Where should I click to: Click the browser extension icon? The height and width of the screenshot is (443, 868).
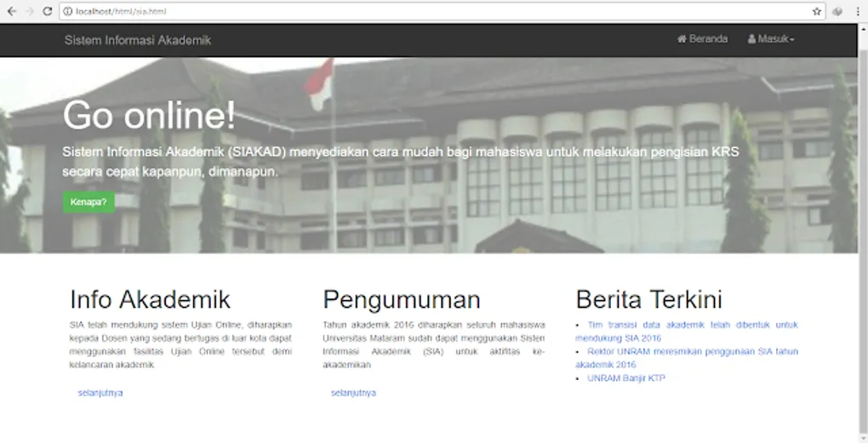pos(837,11)
